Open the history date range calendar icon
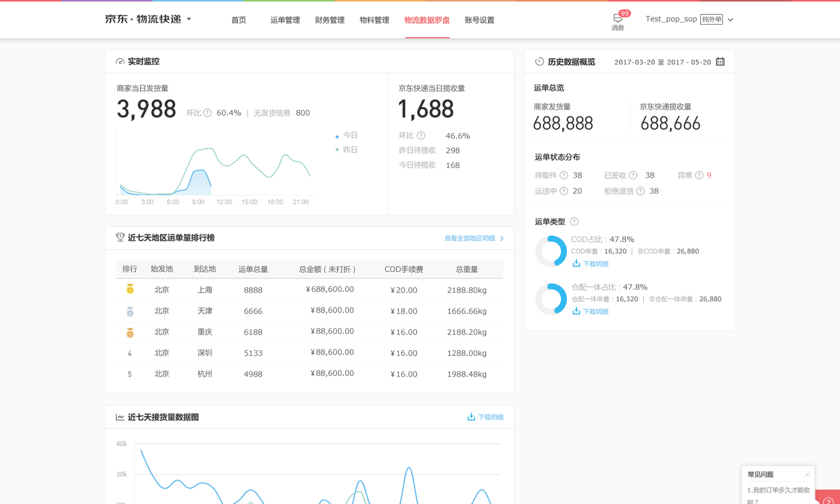The height and width of the screenshot is (504, 840). (x=720, y=62)
